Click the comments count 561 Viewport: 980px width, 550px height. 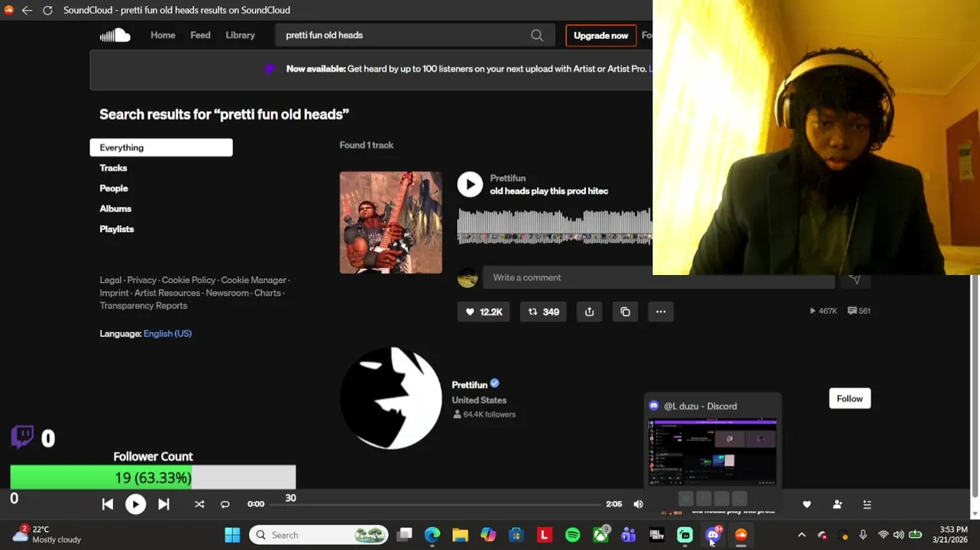click(x=859, y=311)
